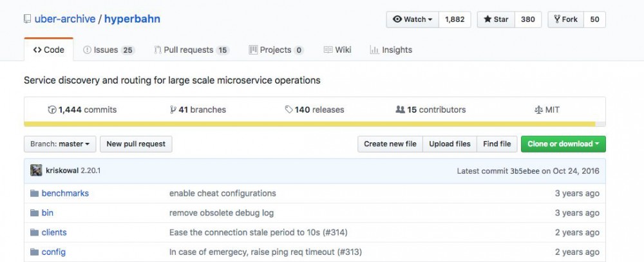Star the hyperbahn repository

(496, 19)
